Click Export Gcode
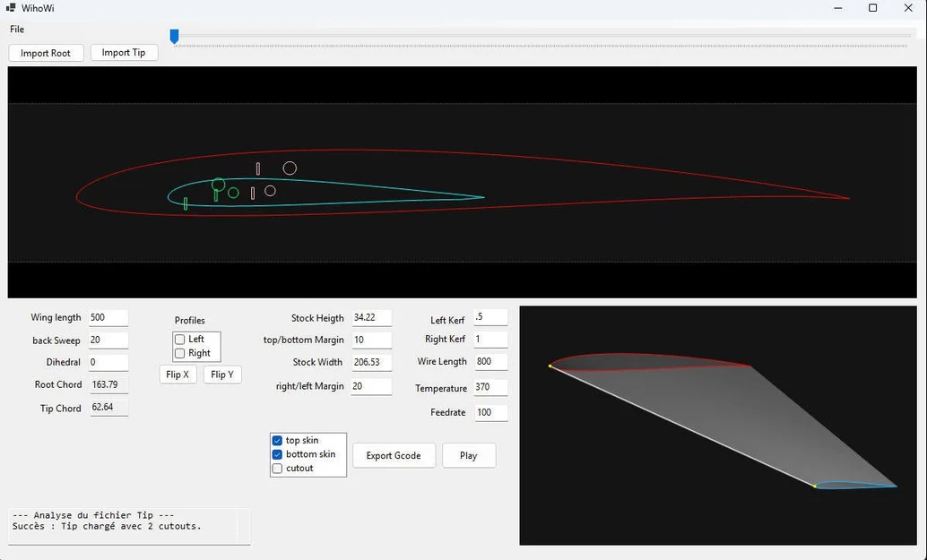The width and height of the screenshot is (927, 560). [394, 455]
